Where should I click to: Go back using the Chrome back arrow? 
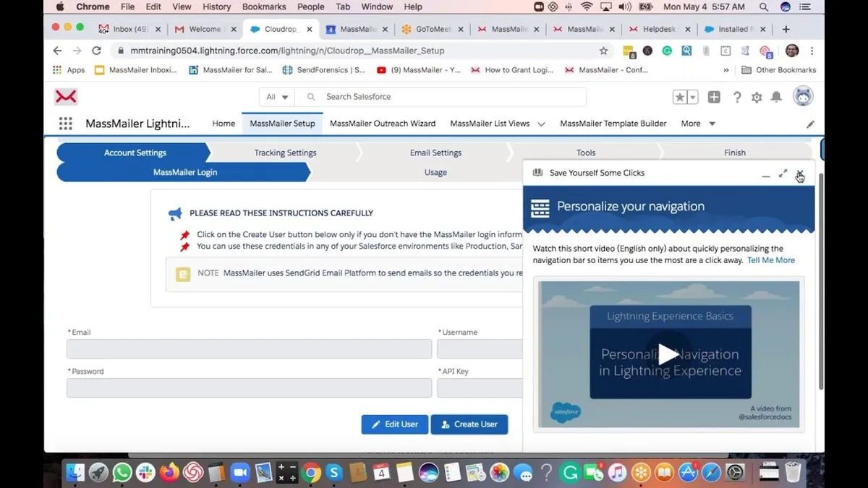(57, 51)
